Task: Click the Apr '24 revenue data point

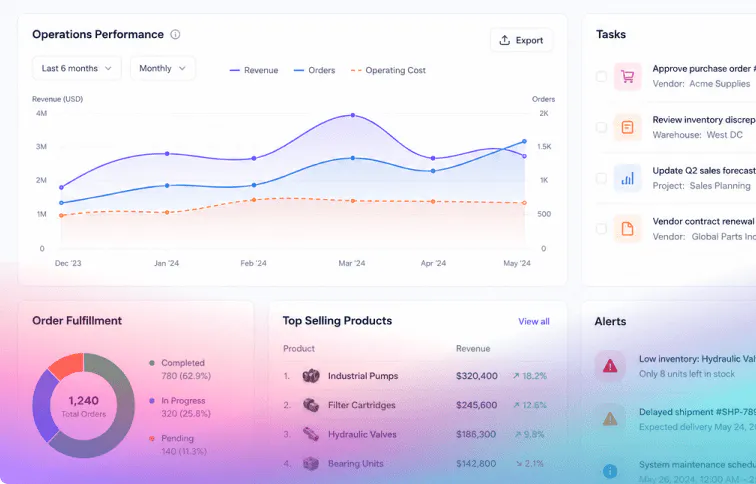Action: (433, 158)
